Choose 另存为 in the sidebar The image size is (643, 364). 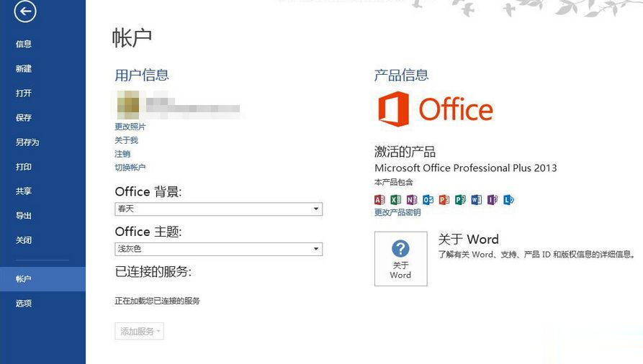[x=27, y=142]
